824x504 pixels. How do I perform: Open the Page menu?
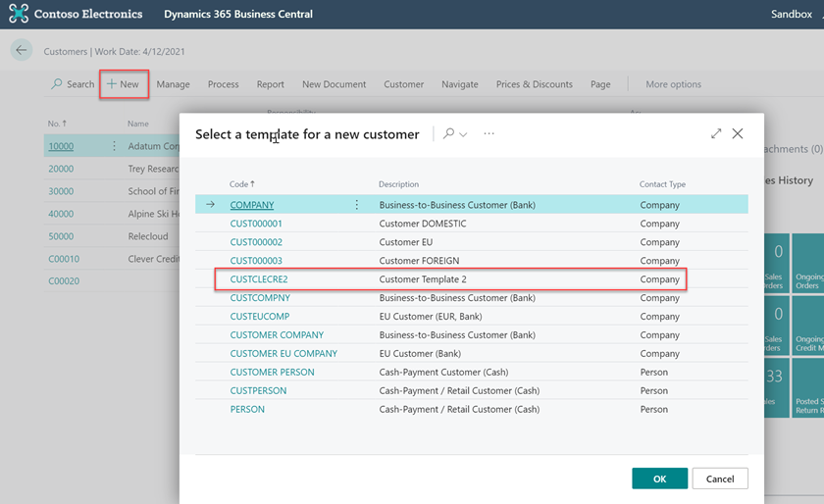tap(600, 84)
